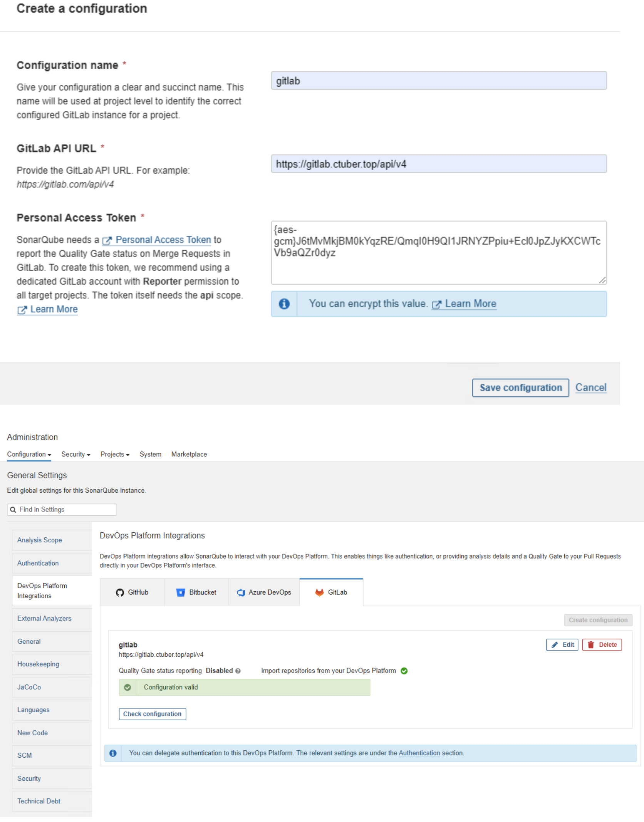Screen dimensions: 644x822
Task: Switch to the Bitbucket tab
Action: [x=196, y=592]
